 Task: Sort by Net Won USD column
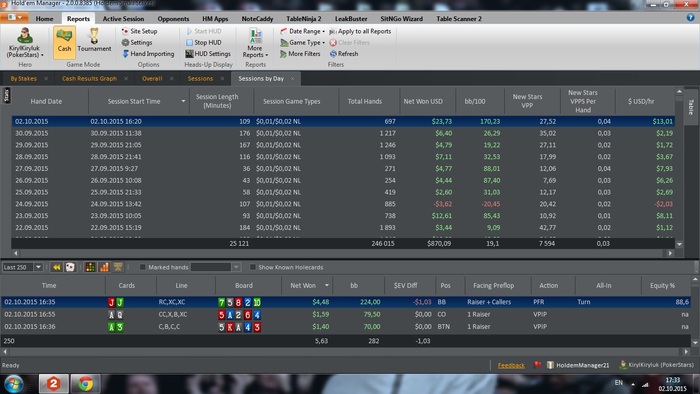(x=423, y=101)
